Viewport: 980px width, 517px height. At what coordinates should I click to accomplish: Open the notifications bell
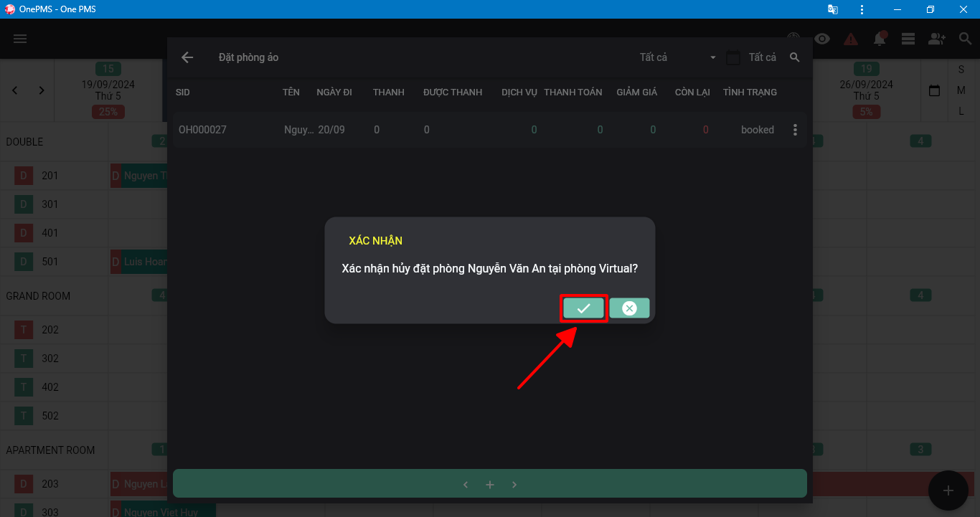880,39
